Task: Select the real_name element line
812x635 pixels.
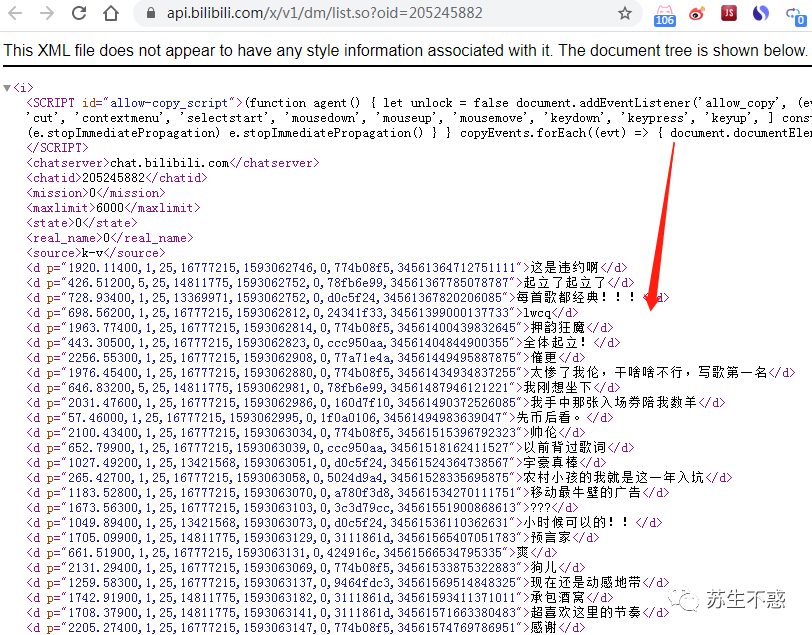Action: pyautogui.click(x=110, y=238)
